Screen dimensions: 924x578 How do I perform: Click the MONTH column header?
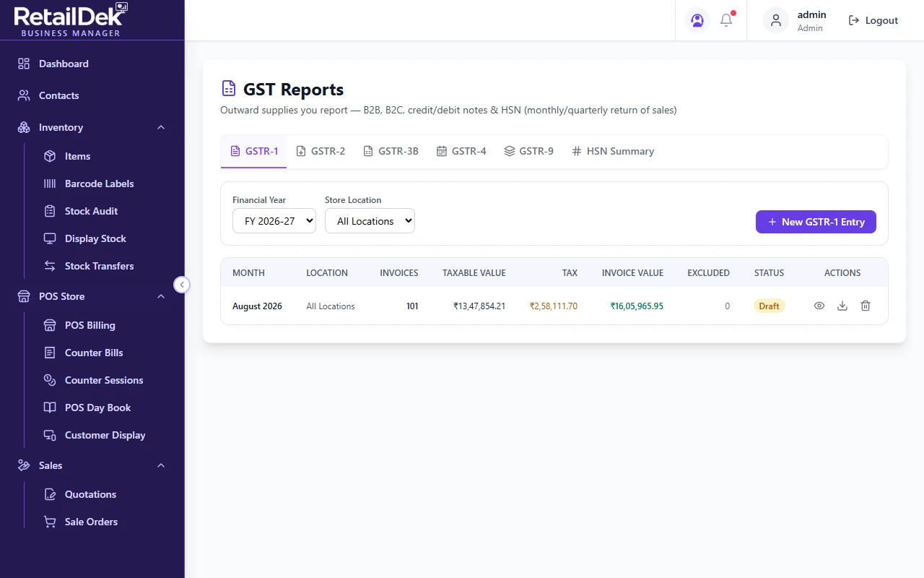[248, 273]
